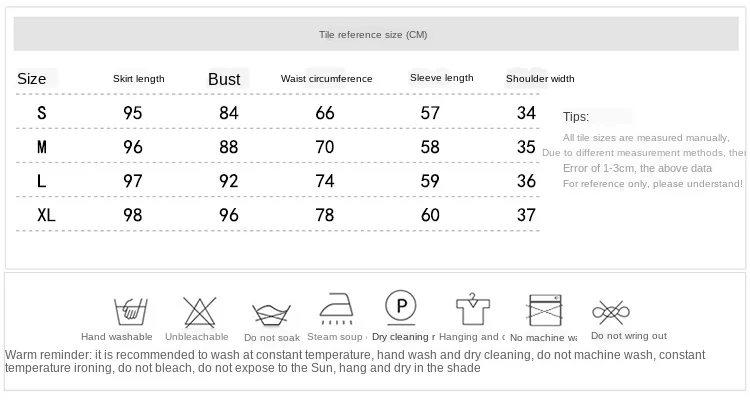Click the Steam iron icon
Viewport: 750px width, 407px height.
(x=335, y=308)
